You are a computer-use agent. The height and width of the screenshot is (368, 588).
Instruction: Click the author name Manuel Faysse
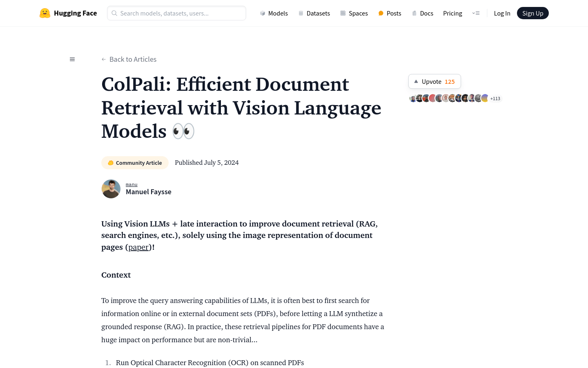[x=149, y=192]
